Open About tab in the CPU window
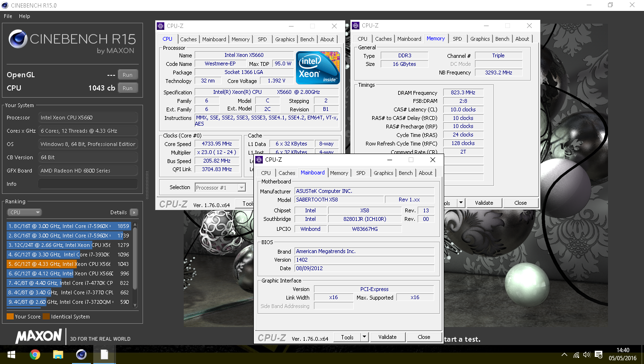Viewport: 644px width, 364px height. click(327, 39)
